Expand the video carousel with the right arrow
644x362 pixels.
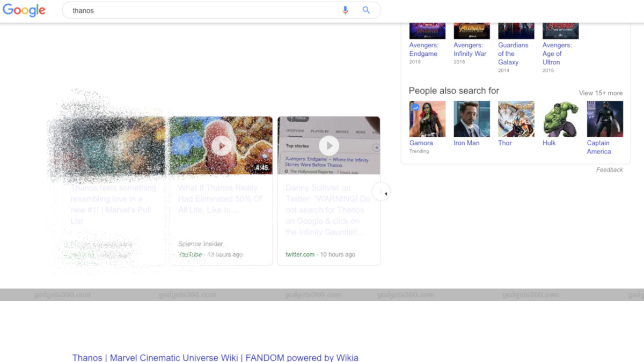click(x=381, y=191)
